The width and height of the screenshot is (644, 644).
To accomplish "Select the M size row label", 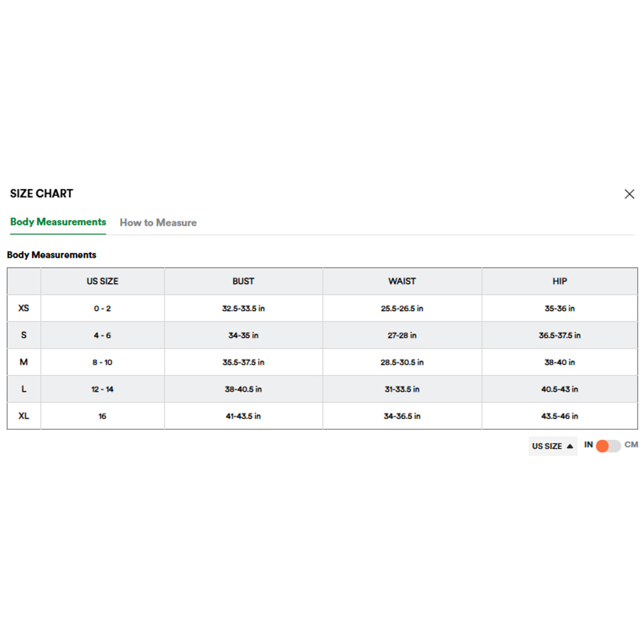I will pos(24,362).
